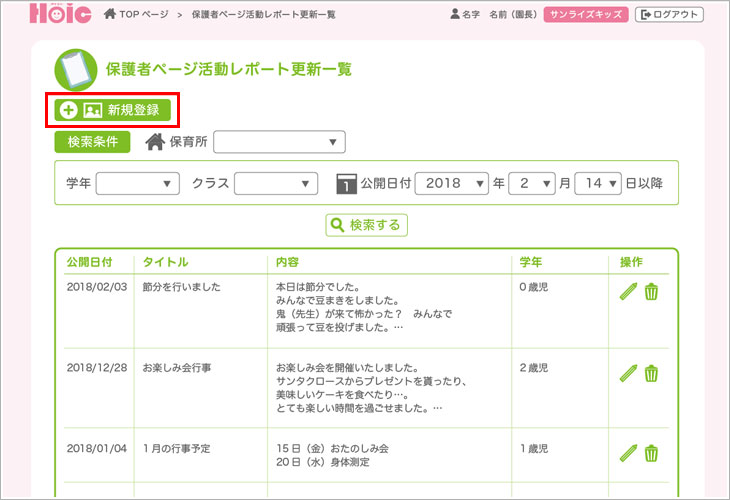Edit the 1月の行事予定 report entry
Image resolution: width=730 pixels, height=500 pixels.
(628, 453)
